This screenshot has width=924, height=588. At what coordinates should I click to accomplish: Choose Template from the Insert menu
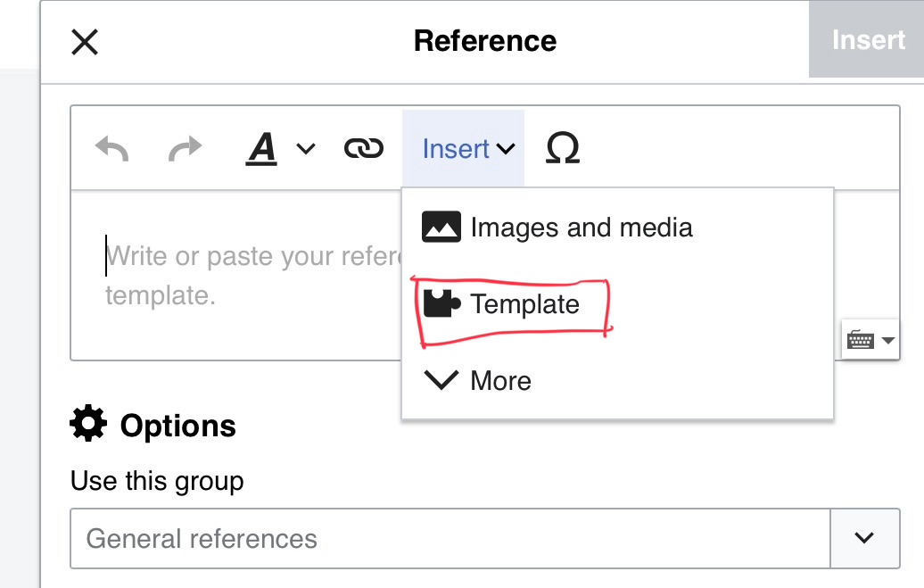(x=525, y=304)
